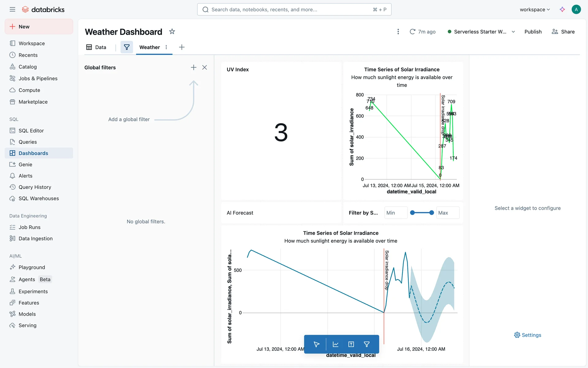Open the workspace switcher dropdown
This screenshot has height=368, width=588.
[535, 10]
